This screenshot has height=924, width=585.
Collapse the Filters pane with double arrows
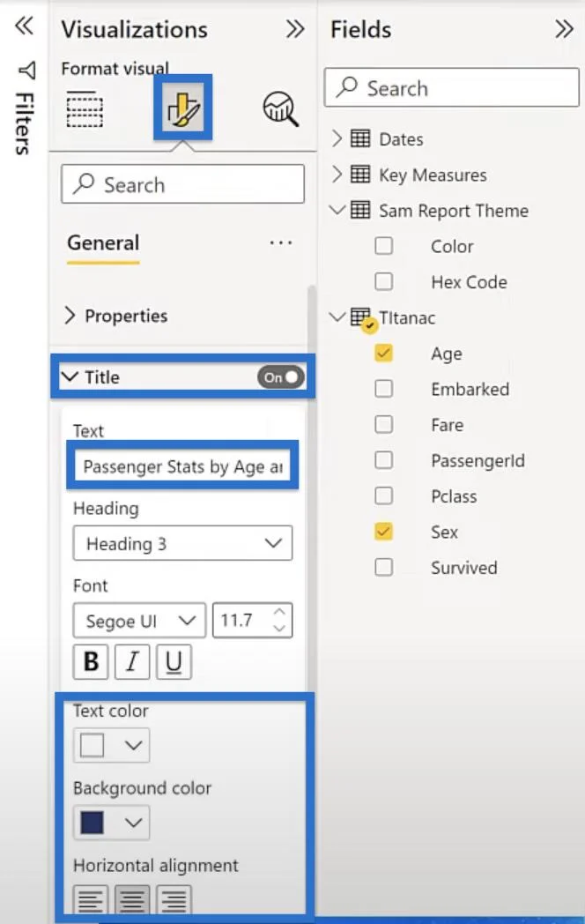coord(24,26)
